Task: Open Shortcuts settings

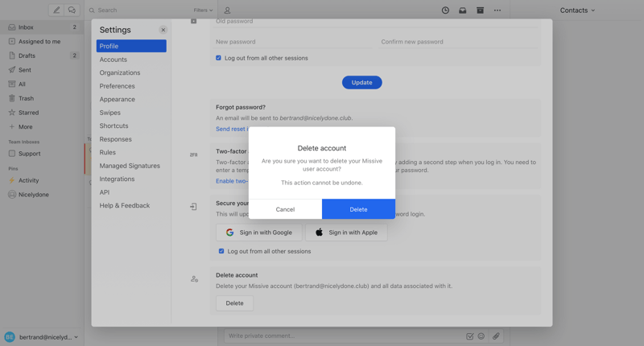Action: point(131,126)
